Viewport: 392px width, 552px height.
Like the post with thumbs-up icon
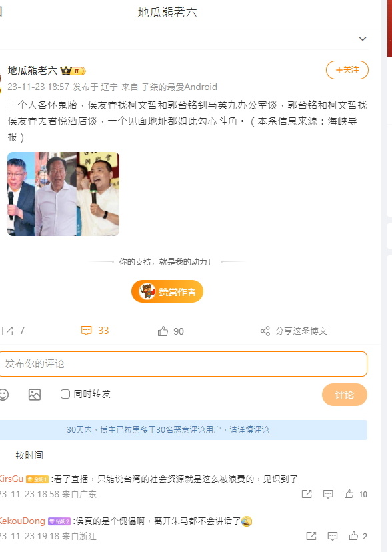(163, 331)
